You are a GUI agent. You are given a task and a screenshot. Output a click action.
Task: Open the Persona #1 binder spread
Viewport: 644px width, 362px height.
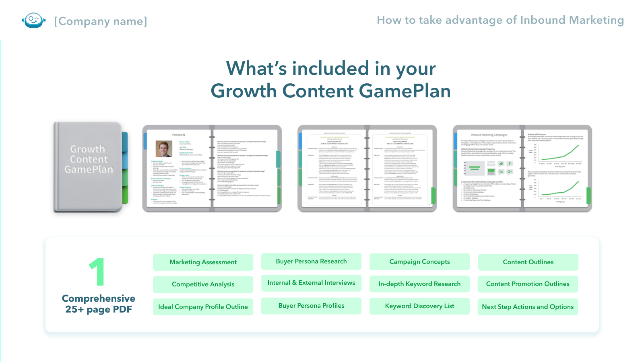[212, 168]
